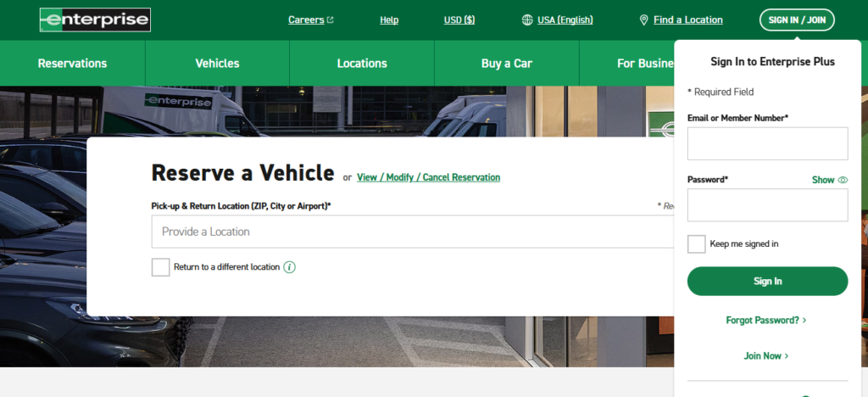
Task: Click the globe icon next to USA (English)
Action: (527, 20)
